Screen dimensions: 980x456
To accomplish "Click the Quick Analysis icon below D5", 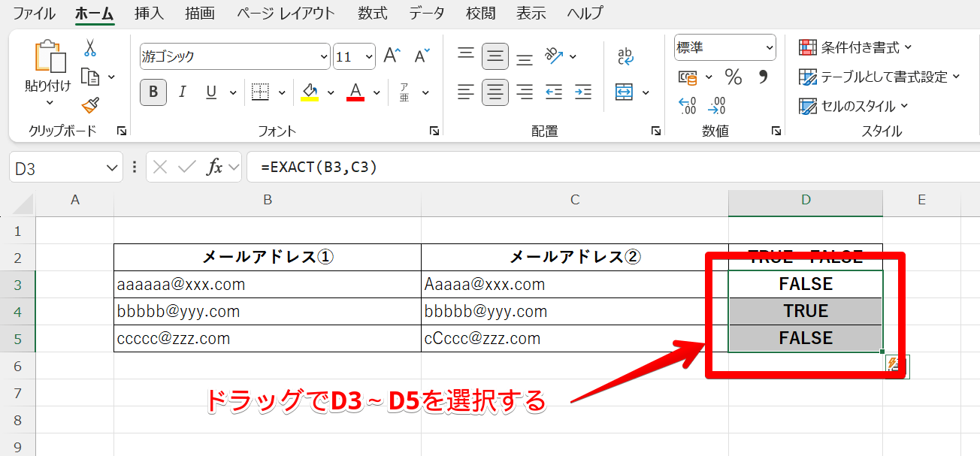I will coord(897,366).
